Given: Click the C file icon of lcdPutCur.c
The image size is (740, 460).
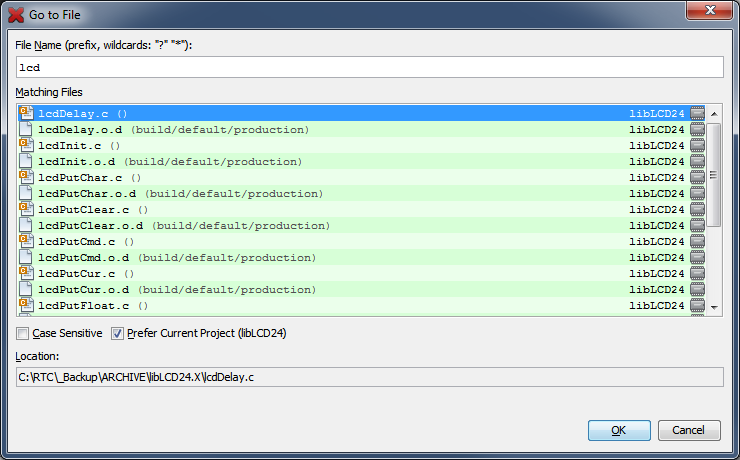Looking at the screenshot, I should point(26,274).
